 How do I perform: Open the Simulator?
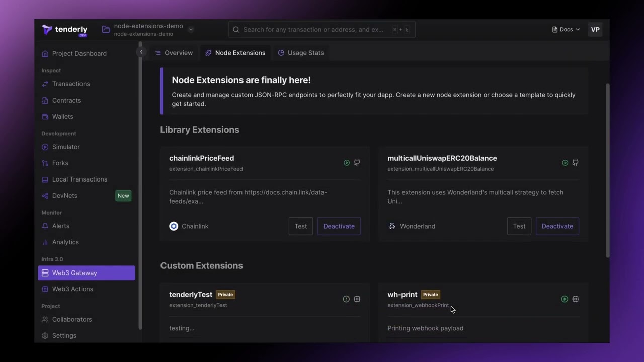click(66, 147)
